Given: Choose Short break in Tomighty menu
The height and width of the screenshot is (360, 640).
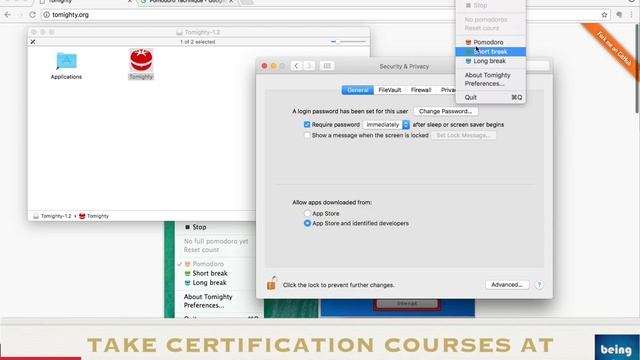Looking at the screenshot, I should [491, 51].
